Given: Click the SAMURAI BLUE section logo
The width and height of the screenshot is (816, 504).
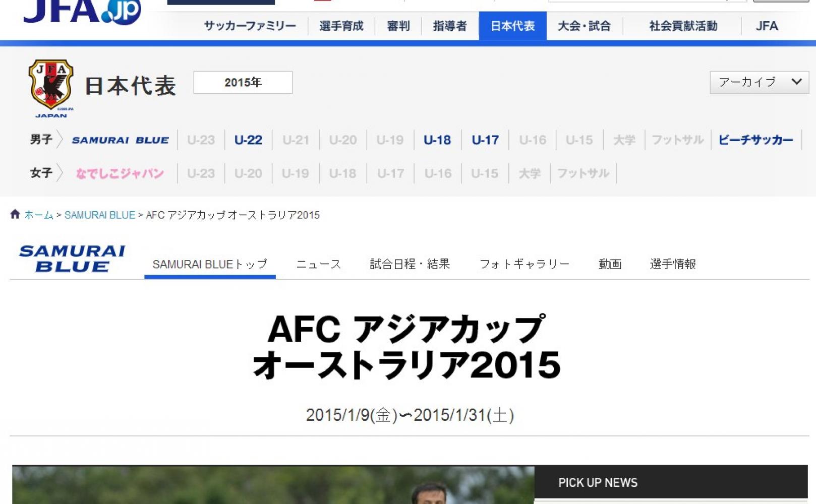Looking at the screenshot, I should 72,259.
